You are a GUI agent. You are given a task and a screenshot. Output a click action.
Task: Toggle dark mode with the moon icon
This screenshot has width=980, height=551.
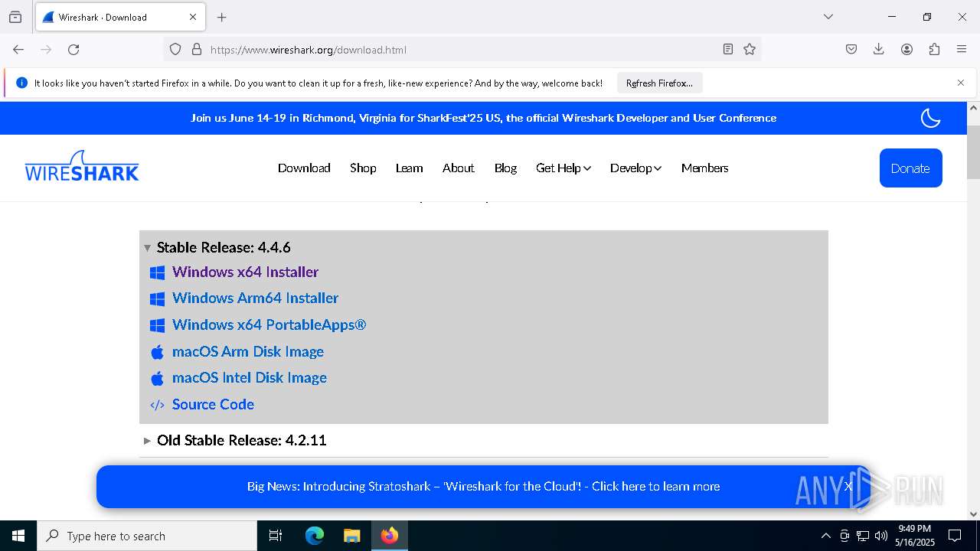930,118
